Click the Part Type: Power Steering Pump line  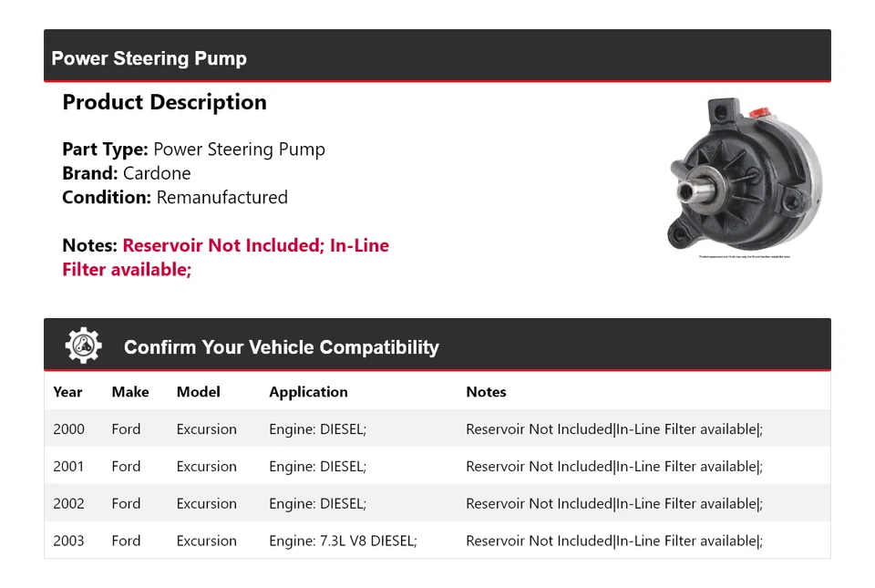click(193, 150)
